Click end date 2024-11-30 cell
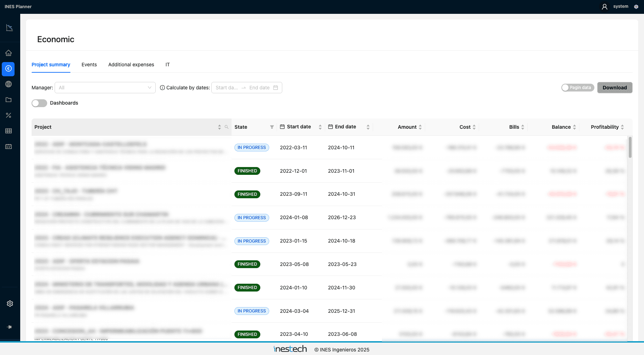Screen dimensions: 644x355 coord(342,288)
